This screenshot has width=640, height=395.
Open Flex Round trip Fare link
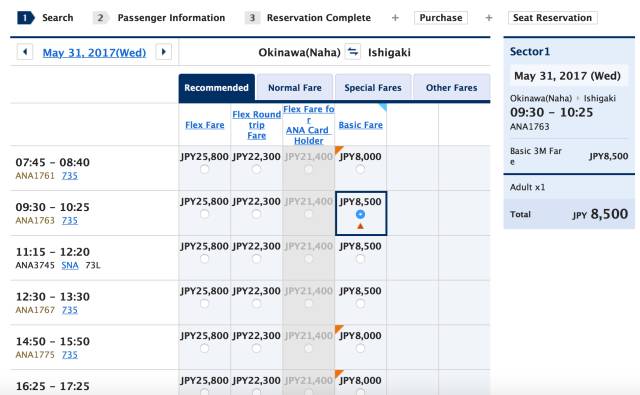click(256, 125)
